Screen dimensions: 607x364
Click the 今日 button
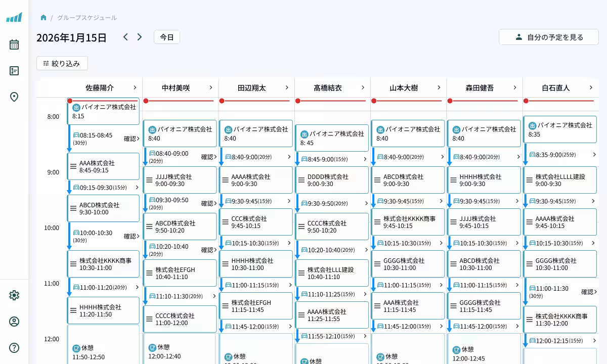[x=167, y=37]
